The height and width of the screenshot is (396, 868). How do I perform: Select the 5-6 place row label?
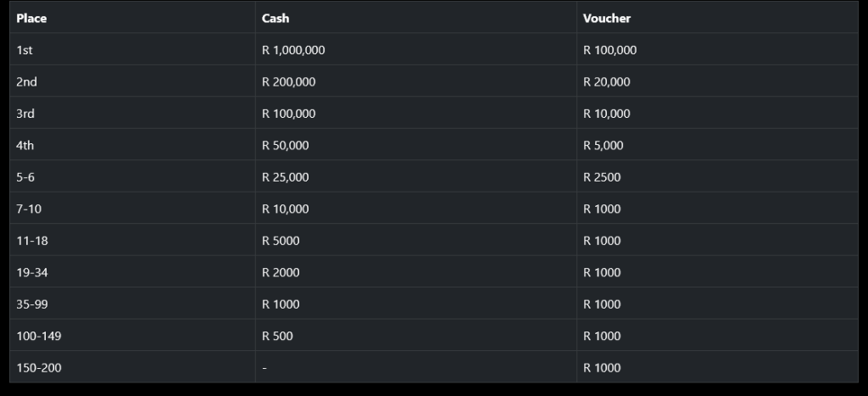point(26,177)
